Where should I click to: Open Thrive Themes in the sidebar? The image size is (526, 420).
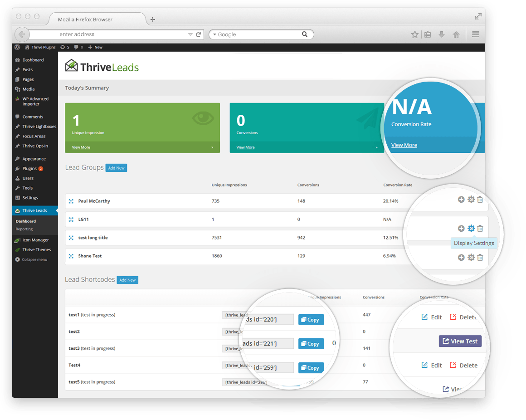pos(37,250)
